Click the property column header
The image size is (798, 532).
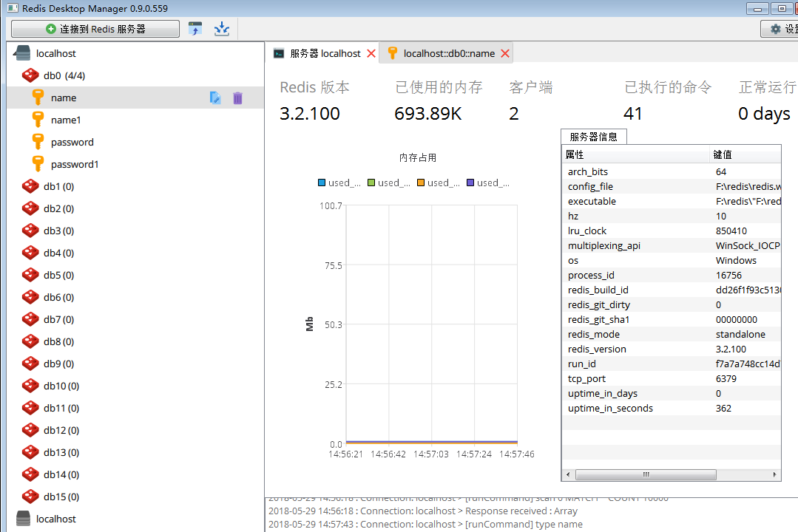pyautogui.click(x=635, y=154)
